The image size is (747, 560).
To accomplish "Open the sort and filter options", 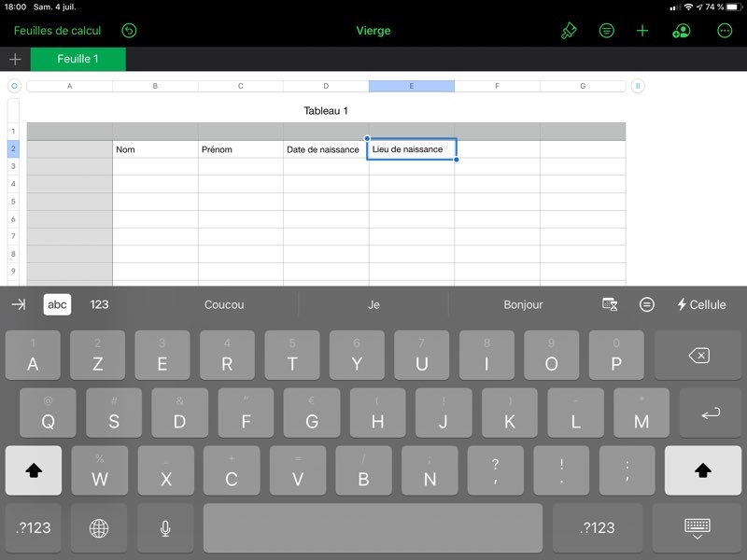I will (607, 31).
